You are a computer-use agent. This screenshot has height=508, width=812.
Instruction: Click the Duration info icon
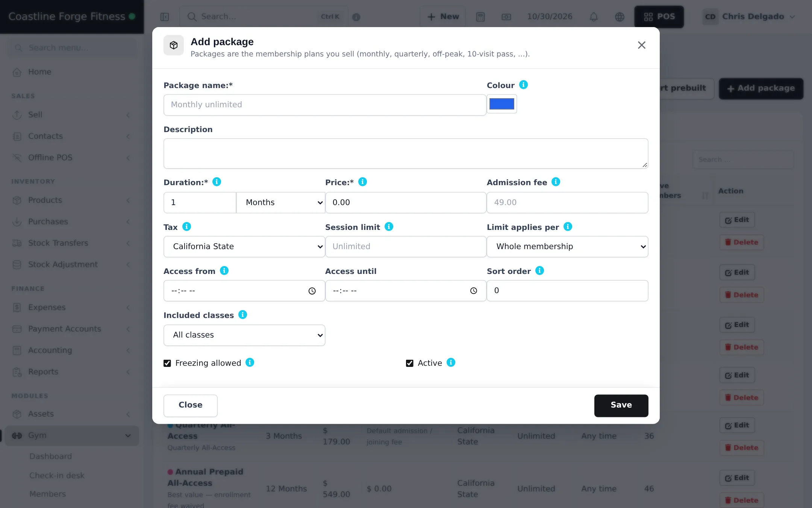tap(217, 182)
